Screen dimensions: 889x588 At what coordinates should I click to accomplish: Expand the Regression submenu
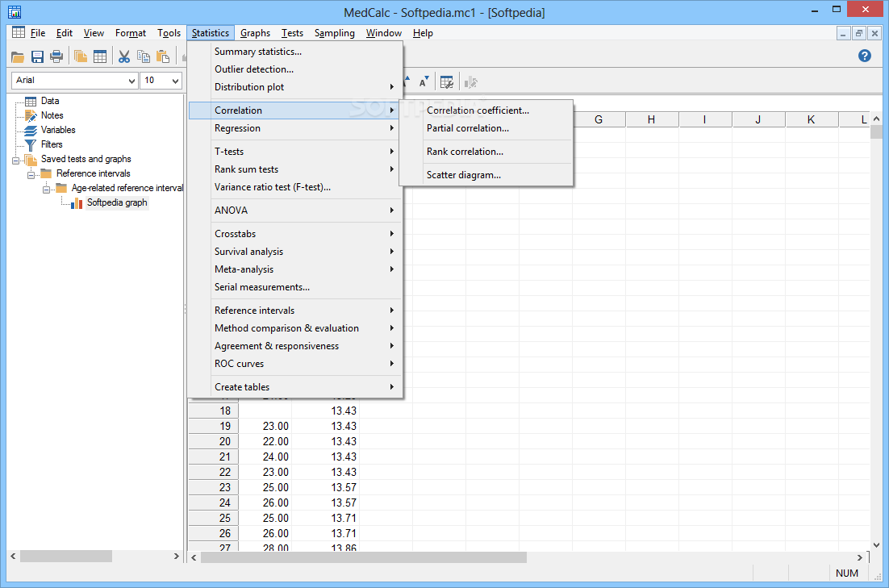point(295,128)
